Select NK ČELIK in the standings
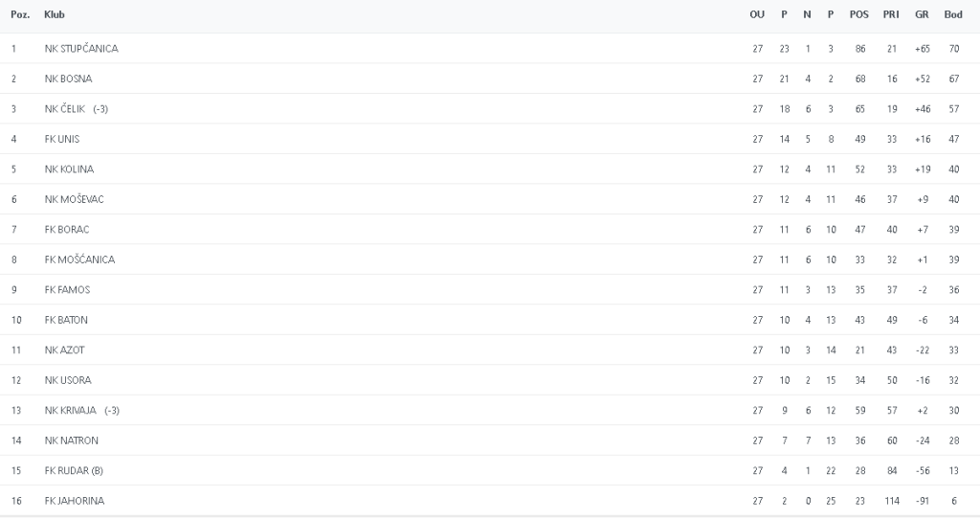The height and width of the screenshot is (519, 980). 65,109
